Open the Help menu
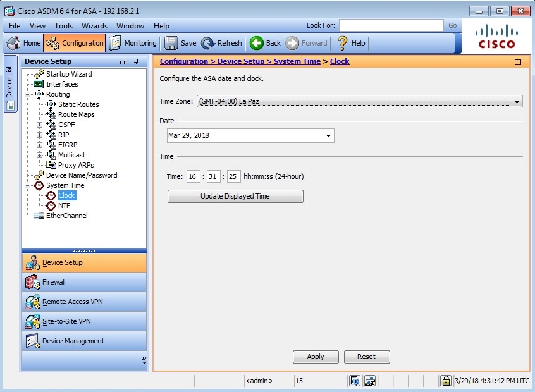 [161, 25]
